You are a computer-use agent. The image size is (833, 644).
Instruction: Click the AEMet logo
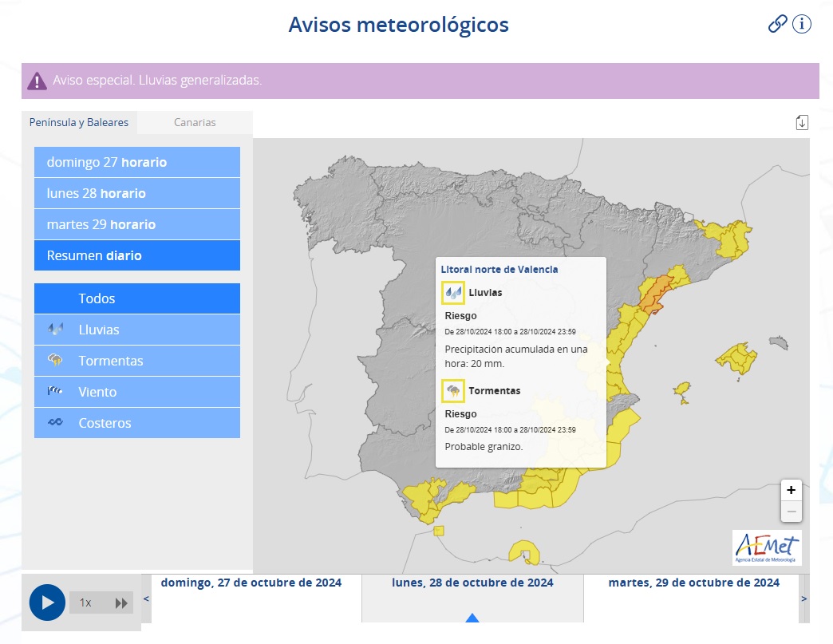point(766,547)
